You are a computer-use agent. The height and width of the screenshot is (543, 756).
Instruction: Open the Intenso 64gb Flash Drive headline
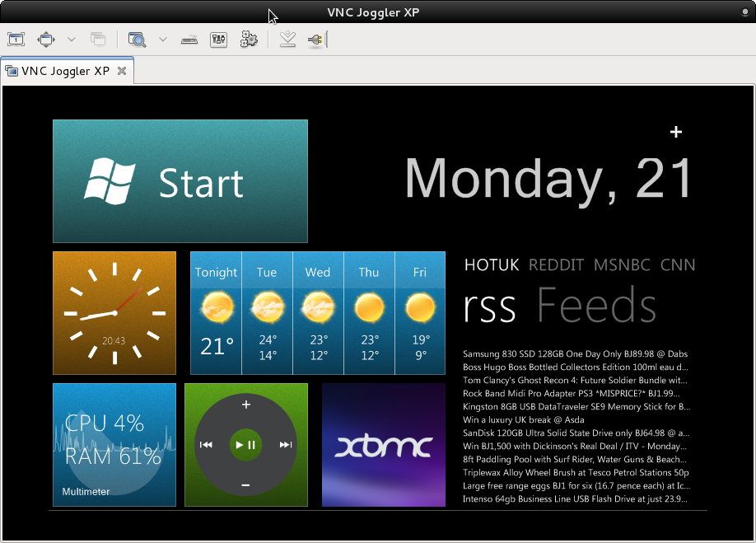(x=575, y=499)
